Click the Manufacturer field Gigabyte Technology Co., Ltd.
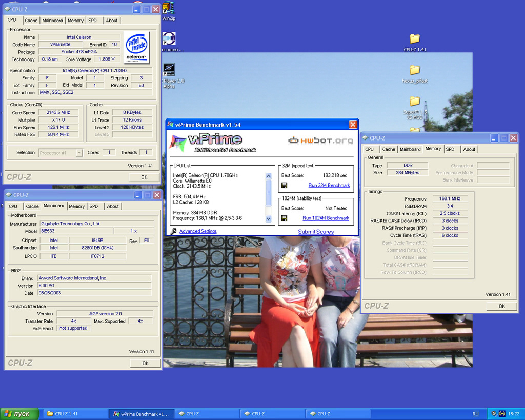Screen dimensions: 525x420 click(x=97, y=224)
